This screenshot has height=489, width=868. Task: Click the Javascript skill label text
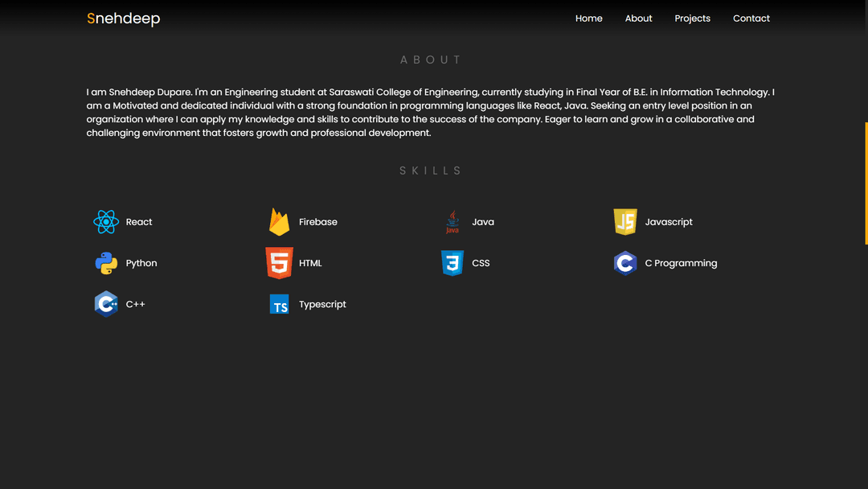[x=669, y=222]
